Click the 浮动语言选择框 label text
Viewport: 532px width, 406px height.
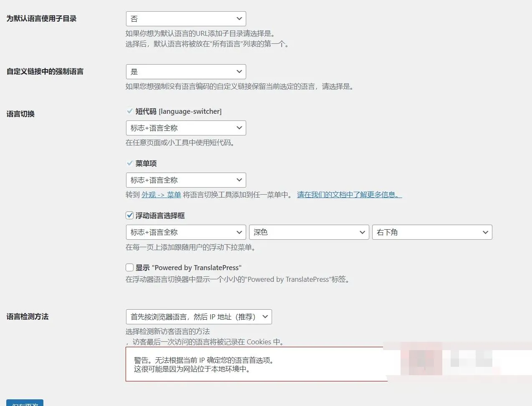[160, 216]
